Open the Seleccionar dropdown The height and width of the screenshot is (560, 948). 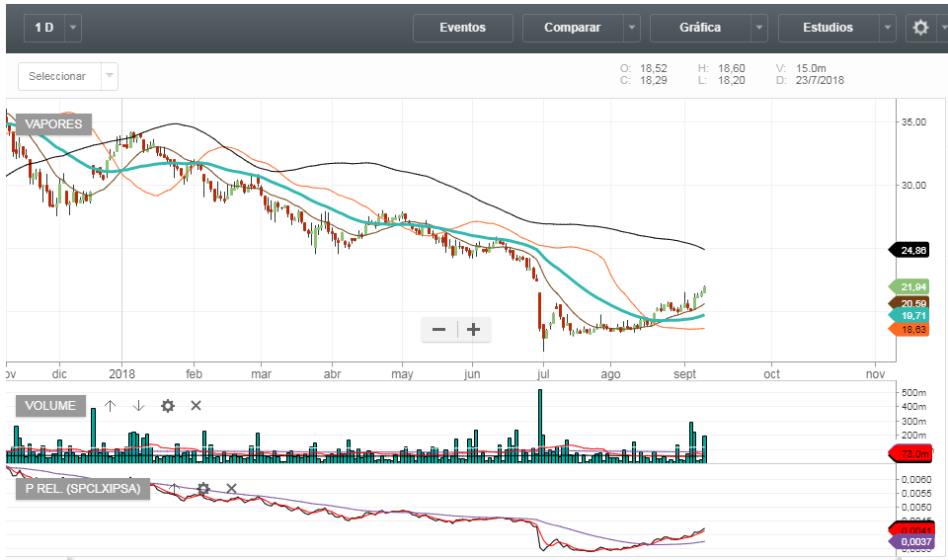[x=67, y=76]
